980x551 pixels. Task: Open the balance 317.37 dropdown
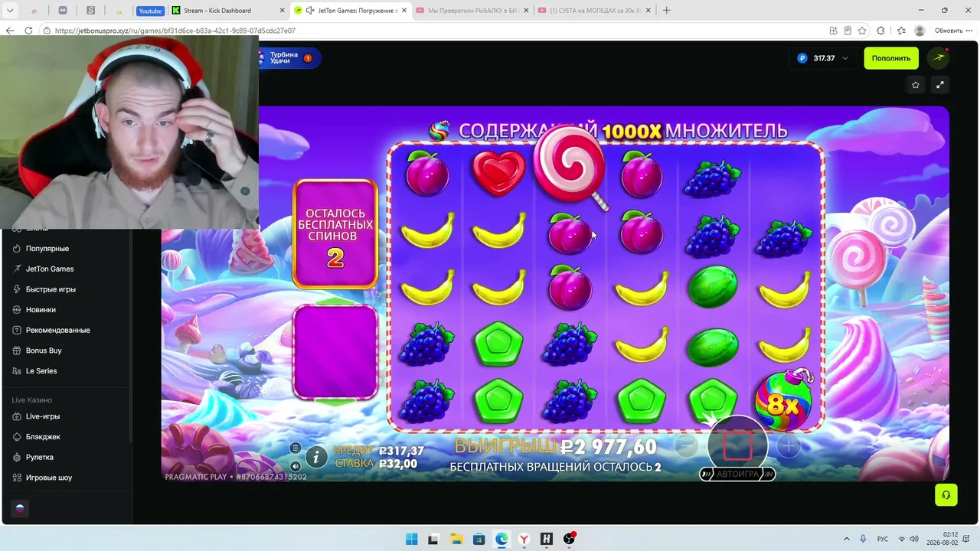coord(823,58)
